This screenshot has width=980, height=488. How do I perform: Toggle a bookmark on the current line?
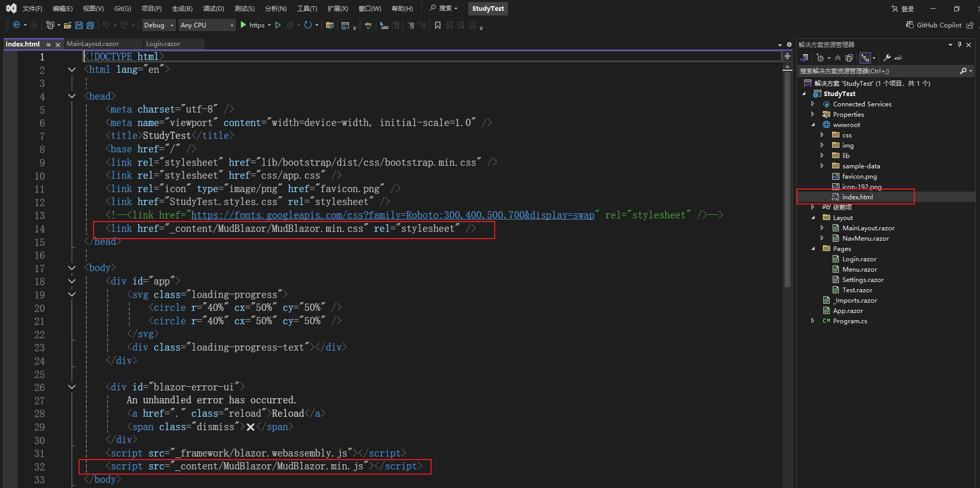tap(438, 25)
